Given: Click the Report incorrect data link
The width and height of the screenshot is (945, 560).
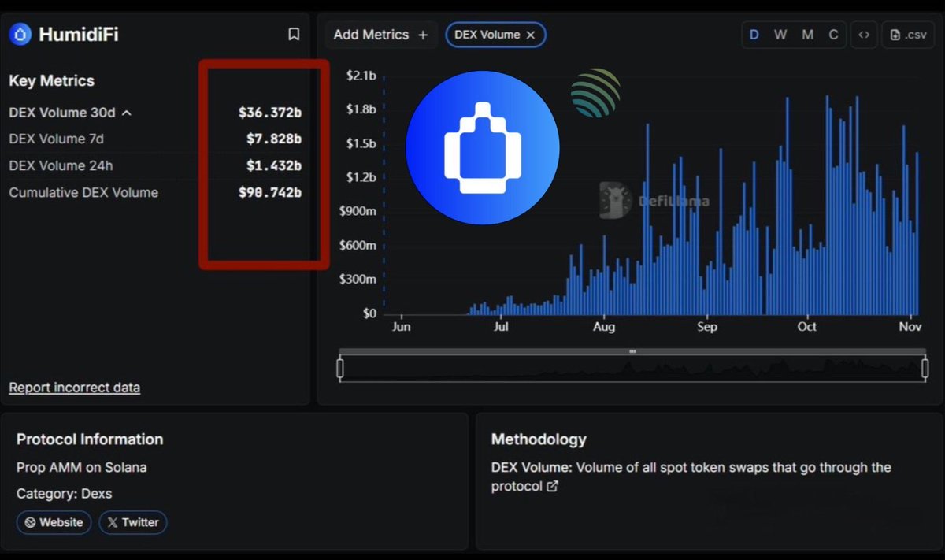Looking at the screenshot, I should coord(74,388).
